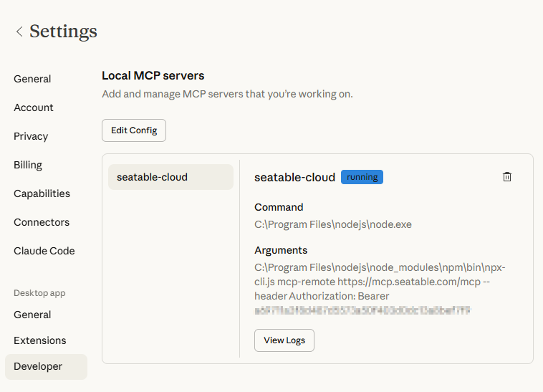Click the Edit Config button
The image size is (543, 392).
134,130
